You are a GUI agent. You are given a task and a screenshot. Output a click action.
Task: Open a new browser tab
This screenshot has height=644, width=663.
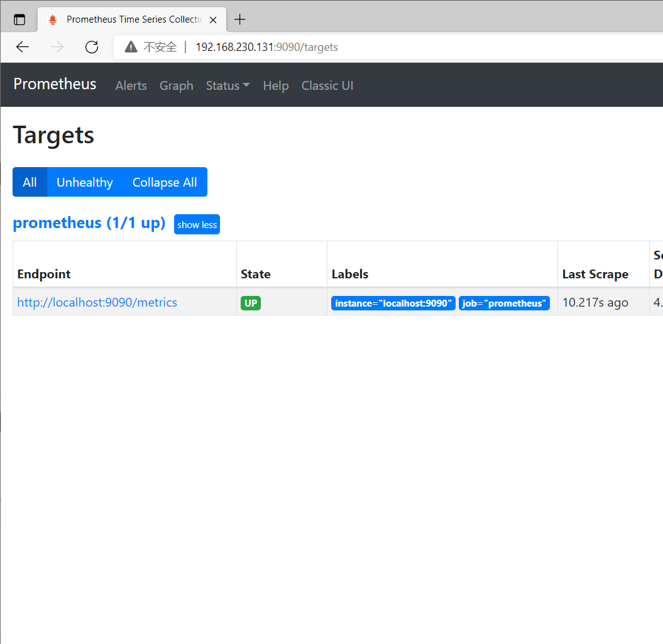239,19
